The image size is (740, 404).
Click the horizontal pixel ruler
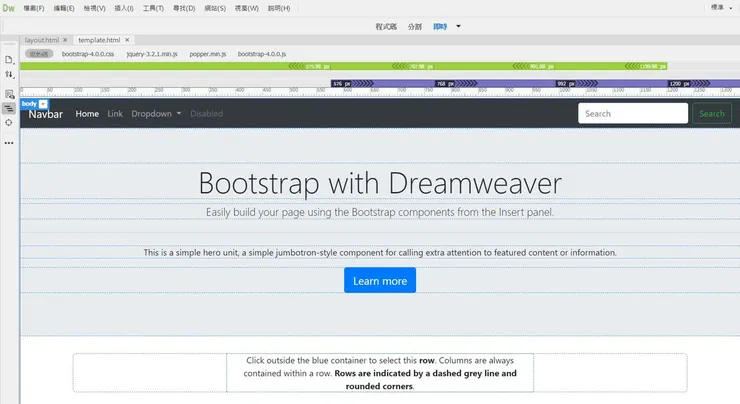(380, 91)
